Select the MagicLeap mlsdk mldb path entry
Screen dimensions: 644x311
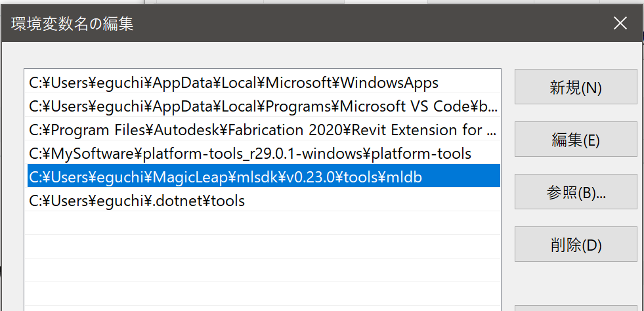pos(264,177)
